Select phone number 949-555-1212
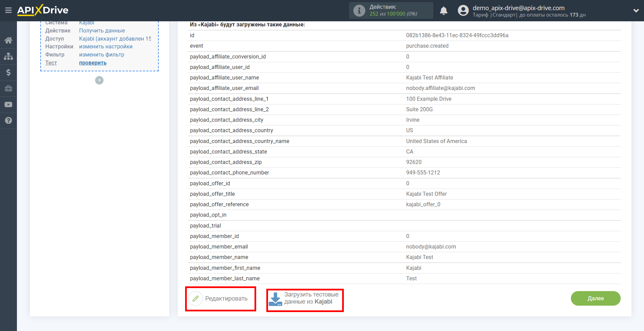This screenshot has width=644, height=331. click(x=423, y=172)
